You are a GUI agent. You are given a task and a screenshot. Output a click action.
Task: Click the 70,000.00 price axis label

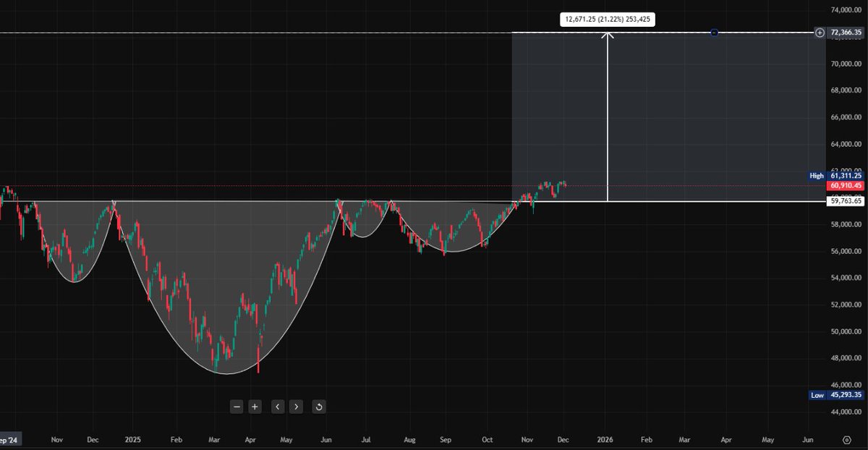point(846,64)
